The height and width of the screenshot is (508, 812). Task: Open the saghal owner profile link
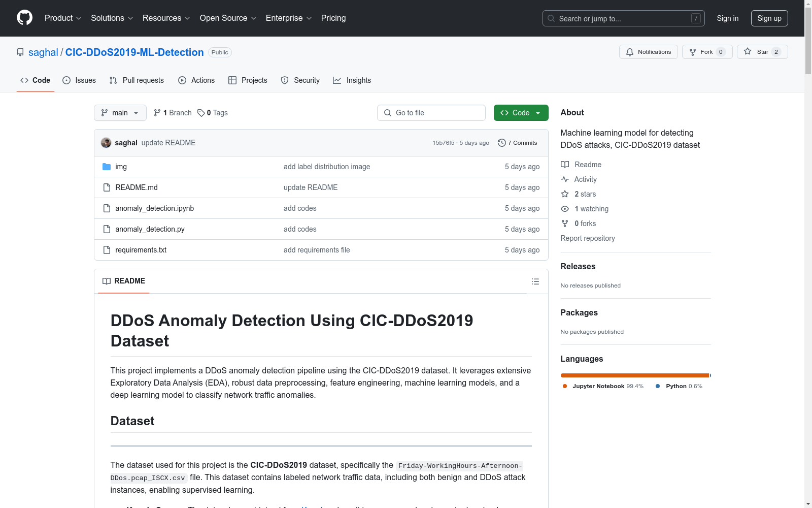coord(43,52)
